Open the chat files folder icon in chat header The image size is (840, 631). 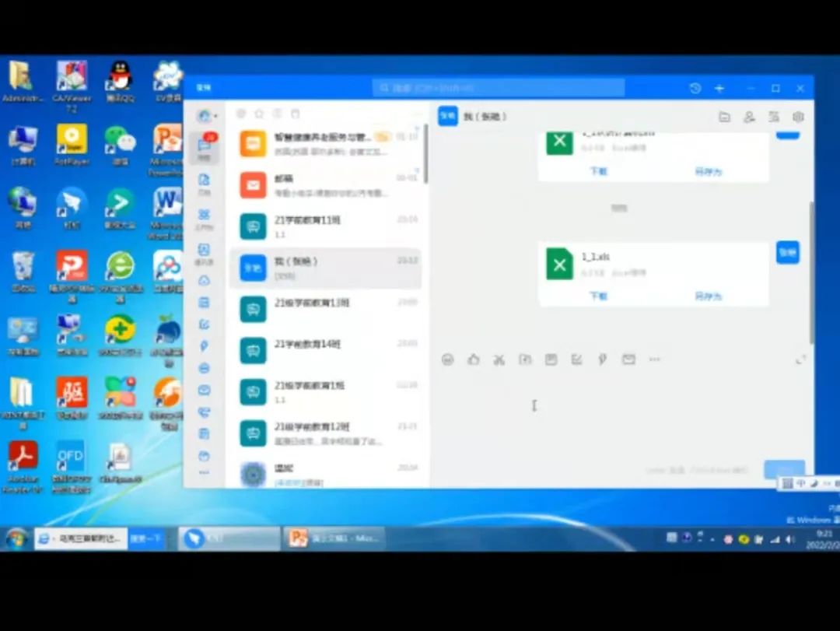(724, 117)
